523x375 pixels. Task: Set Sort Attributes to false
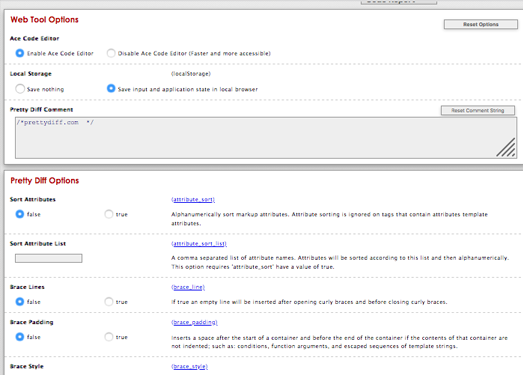click(x=20, y=214)
